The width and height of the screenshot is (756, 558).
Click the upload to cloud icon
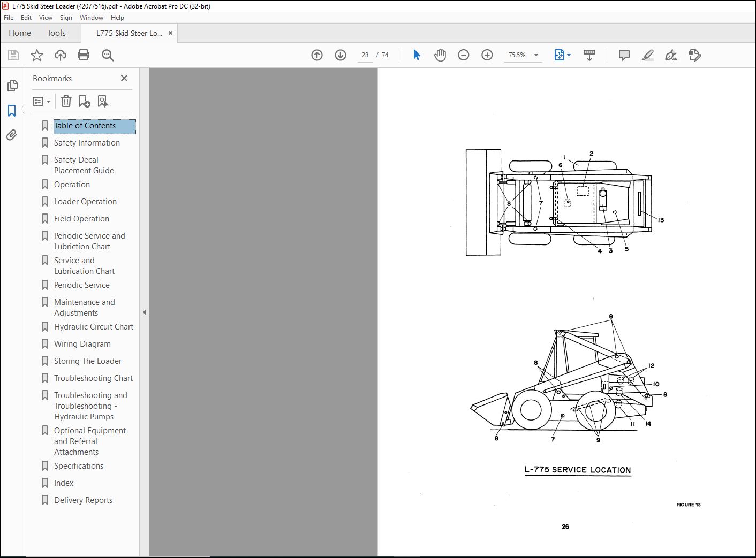(61, 55)
